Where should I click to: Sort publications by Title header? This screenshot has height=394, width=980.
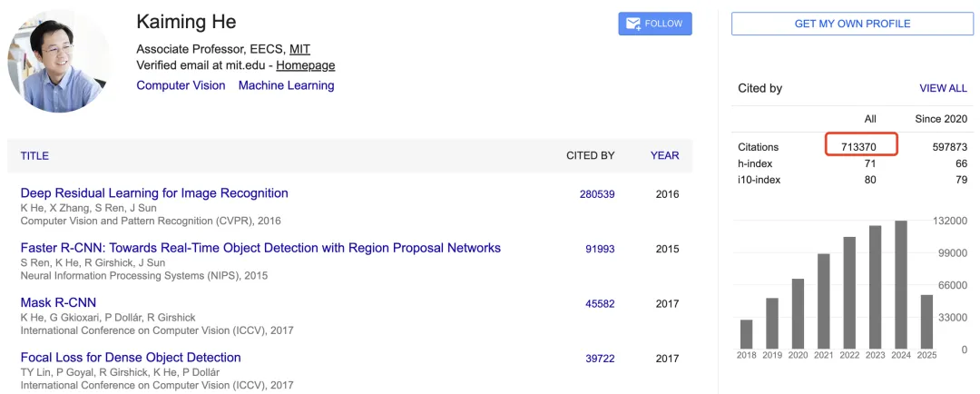click(x=34, y=156)
